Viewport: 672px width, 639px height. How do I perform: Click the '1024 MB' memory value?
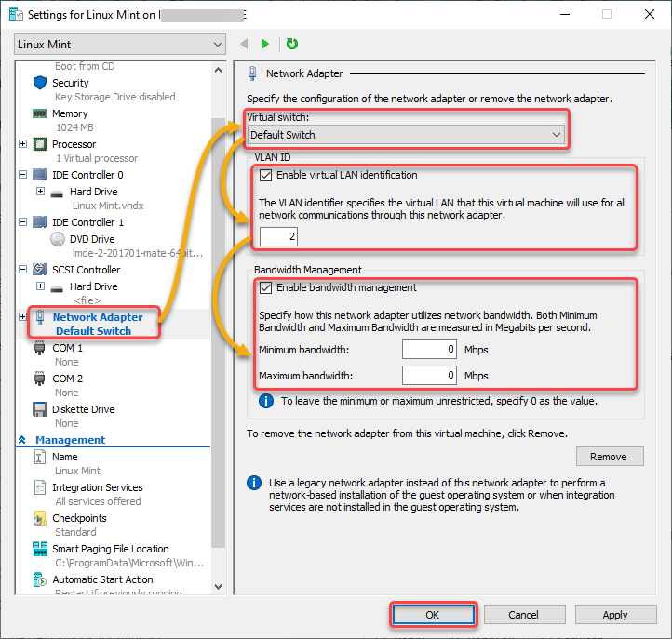click(x=75, y=127)
